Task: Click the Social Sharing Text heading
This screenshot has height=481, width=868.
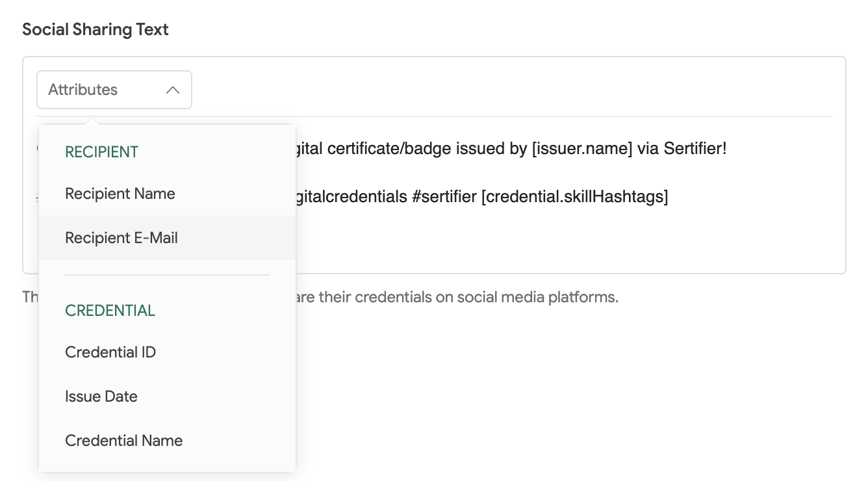Action: click(96, 30)
